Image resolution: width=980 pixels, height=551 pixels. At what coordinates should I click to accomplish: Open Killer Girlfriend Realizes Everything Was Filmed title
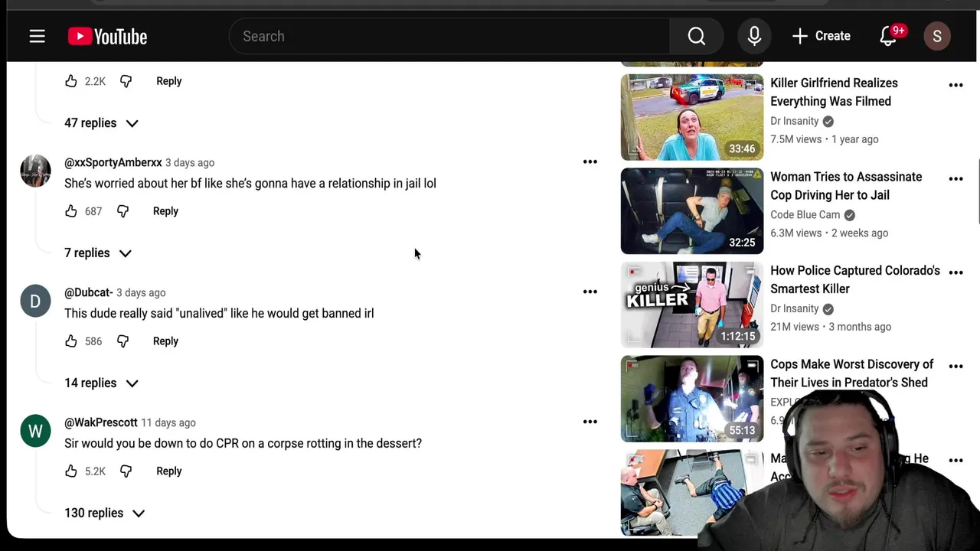(834, 92)
